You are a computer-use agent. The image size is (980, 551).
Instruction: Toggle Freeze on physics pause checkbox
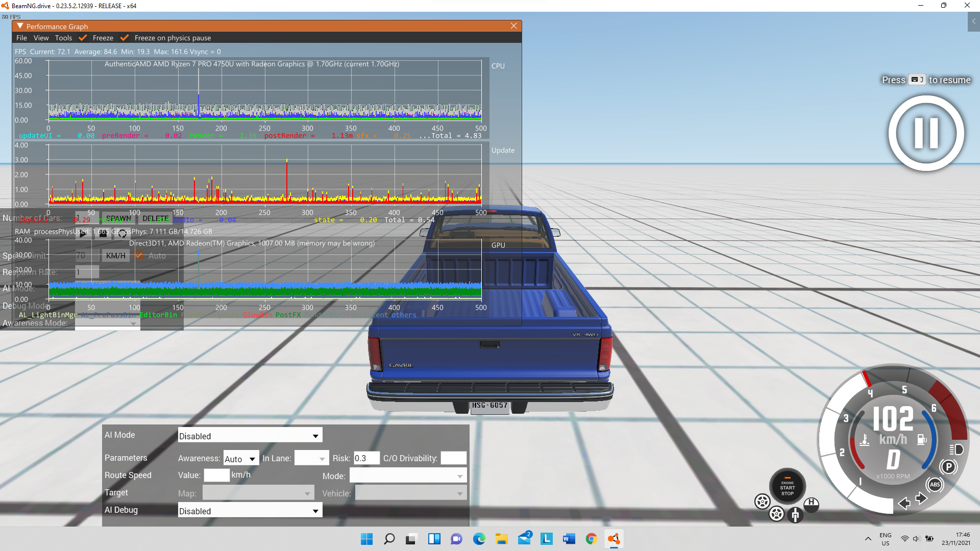click(125, 38)
